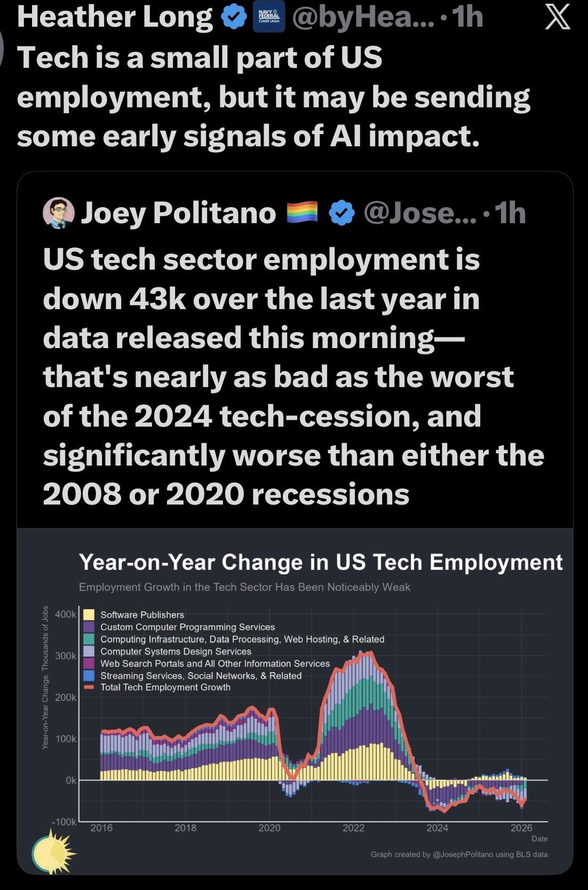Click the rainbow flag emoji

pos(302,212)
